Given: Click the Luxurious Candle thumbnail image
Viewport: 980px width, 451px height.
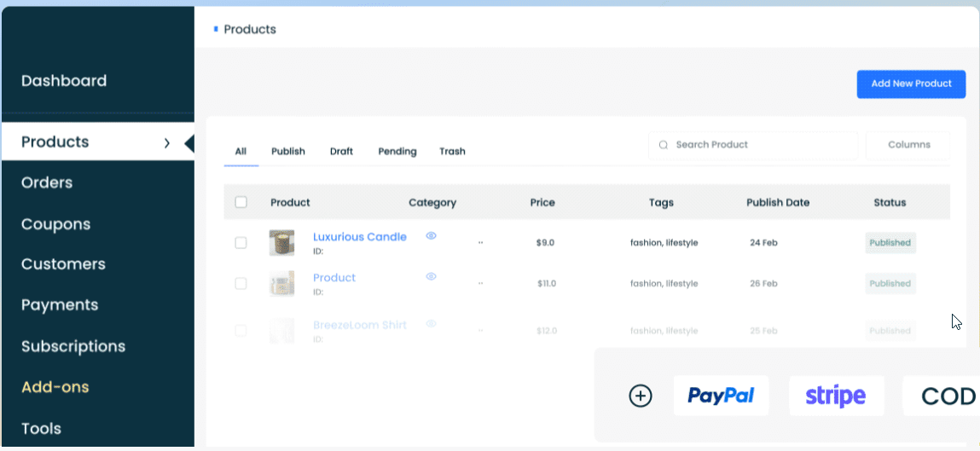Looking at the screenshot, I should click(281, 242).
